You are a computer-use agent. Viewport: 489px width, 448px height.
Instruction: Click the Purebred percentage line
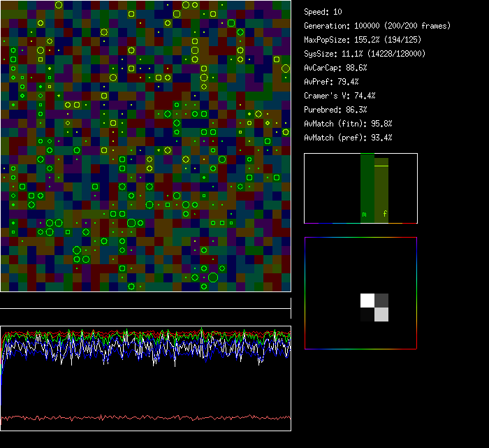click(335, 110)
